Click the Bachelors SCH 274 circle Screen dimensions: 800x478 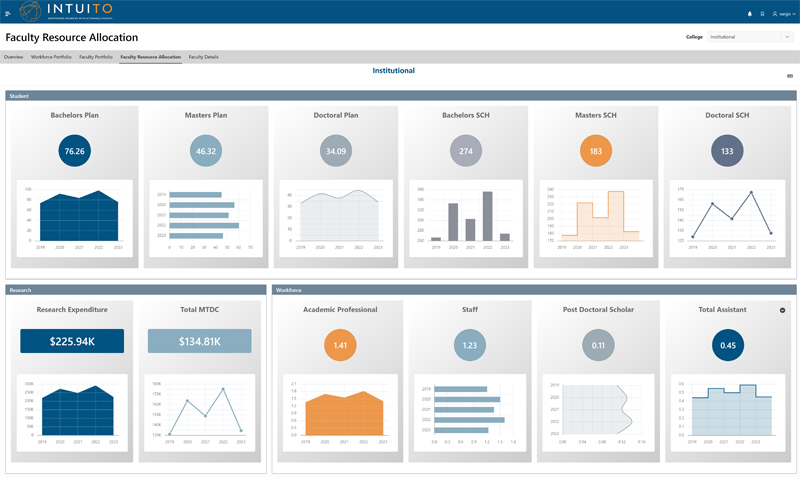click(466, 151)
